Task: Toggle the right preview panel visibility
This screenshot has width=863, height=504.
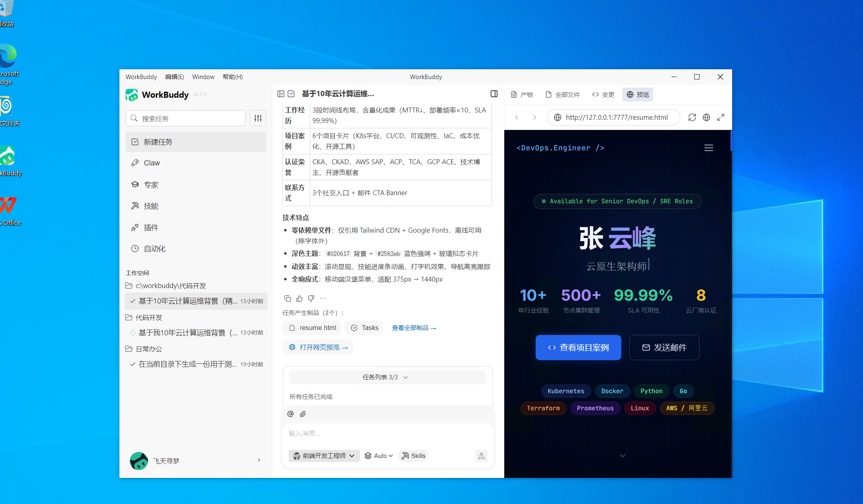Action: coord(494,94)
